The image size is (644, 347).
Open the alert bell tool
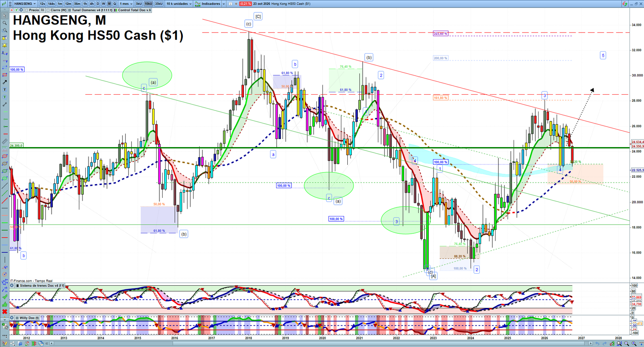click(5, 45)
